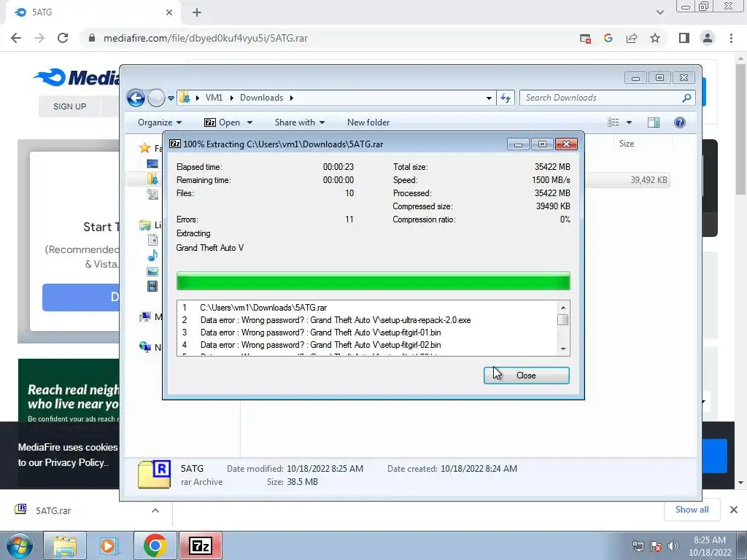Open Chrome tab search chevron
Viewport: 747px width, 560px height.
tap(659, 12)
